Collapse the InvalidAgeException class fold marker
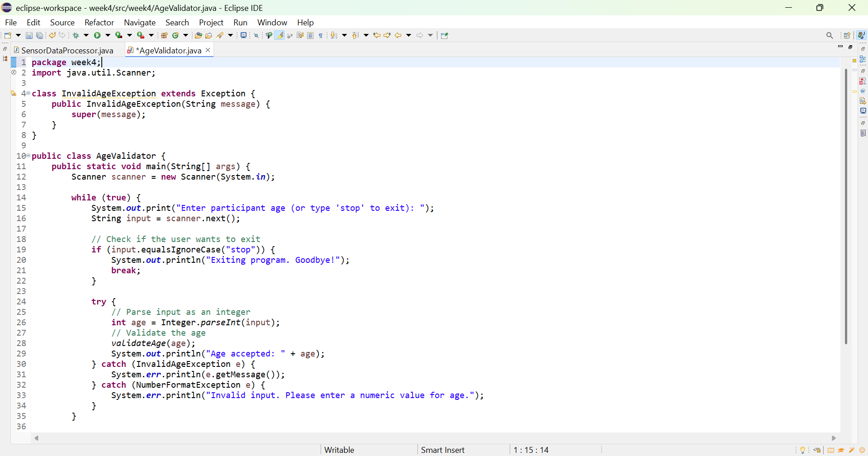 click(28, 93)
